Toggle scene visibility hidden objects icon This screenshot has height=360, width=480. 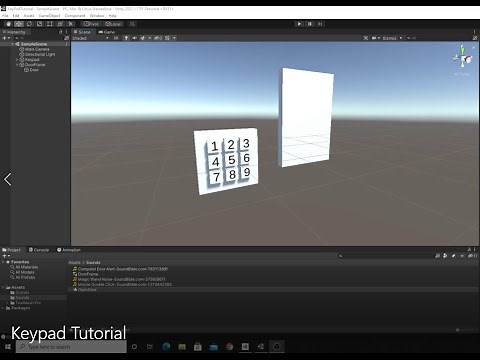158,38
